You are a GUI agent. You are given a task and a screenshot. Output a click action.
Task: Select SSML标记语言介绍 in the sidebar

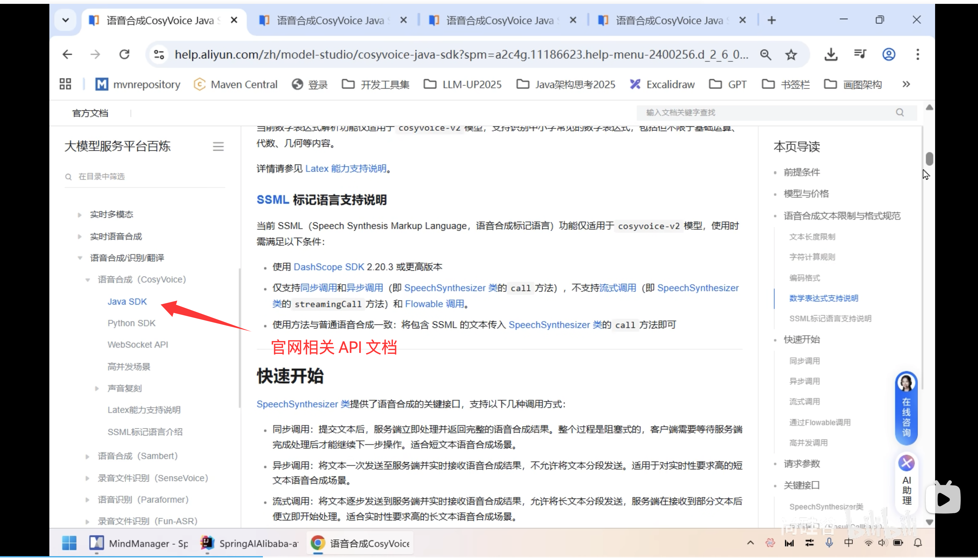145,432
